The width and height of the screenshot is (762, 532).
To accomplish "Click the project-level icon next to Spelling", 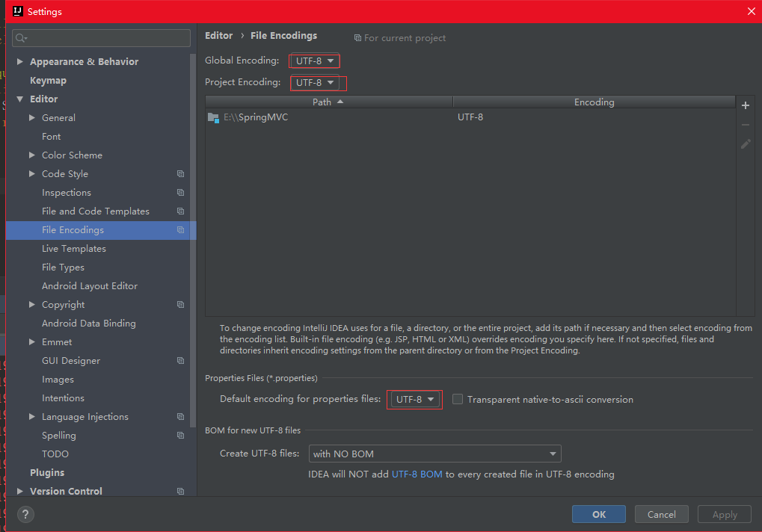I will pyautogui.click(x=180, y=436).
